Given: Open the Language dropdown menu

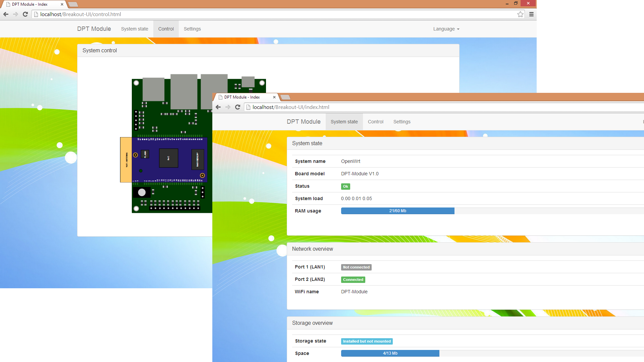Looking at the screenshot, I should coord(446,29).
